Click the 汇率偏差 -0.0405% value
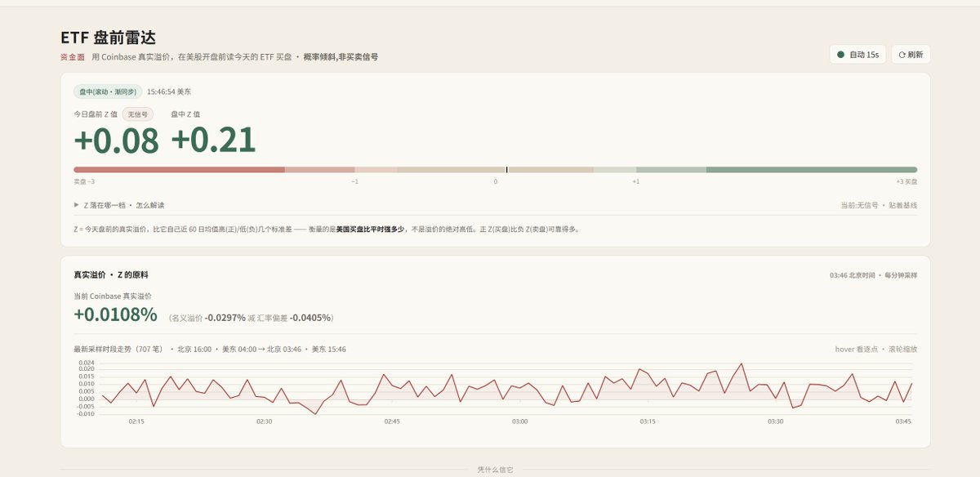980x477 pixels. (310, 318)
